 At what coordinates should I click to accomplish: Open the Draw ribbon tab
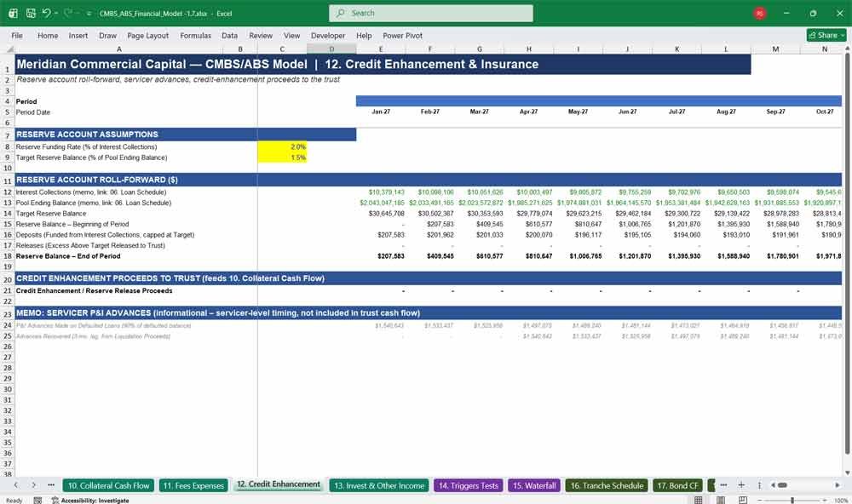click(107, 35)
